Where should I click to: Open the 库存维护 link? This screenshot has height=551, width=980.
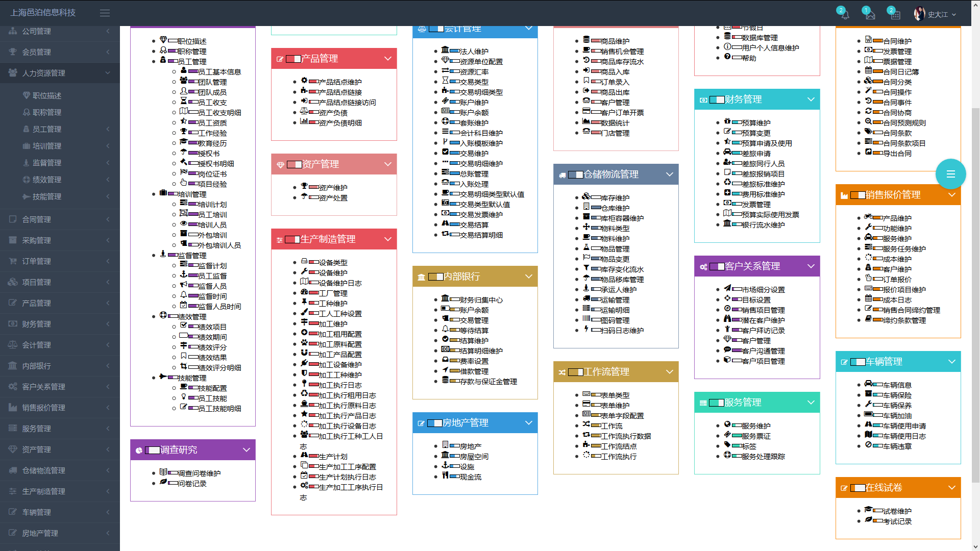tap(615, 198)
